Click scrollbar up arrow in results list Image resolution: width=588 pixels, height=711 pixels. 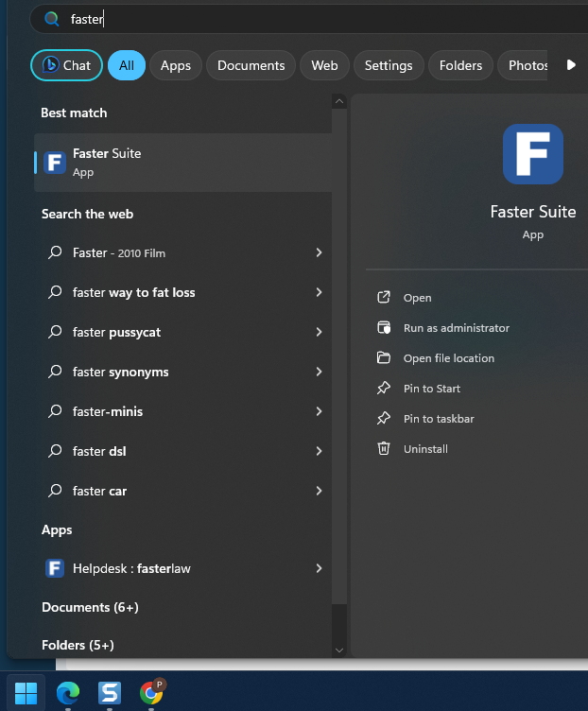click(339, 101)
